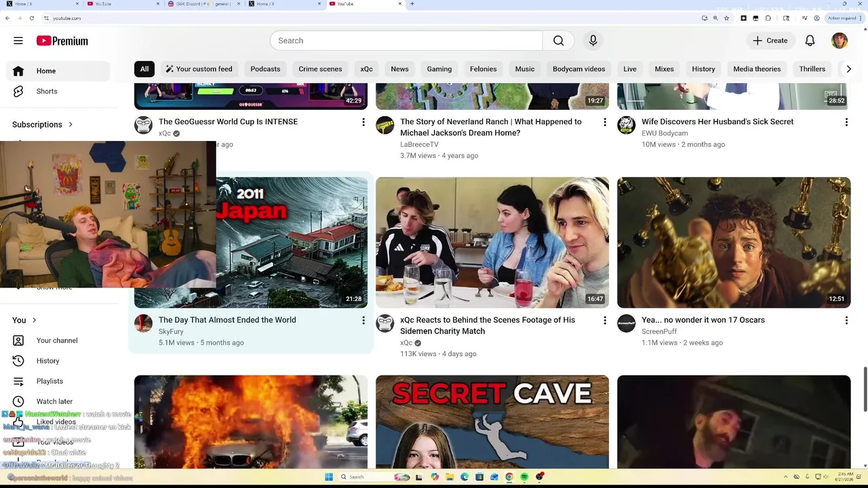The width and height of the screenshot is (868, 488).
Task: Expand Subscriptions section chevron
Action: point(70,125)
